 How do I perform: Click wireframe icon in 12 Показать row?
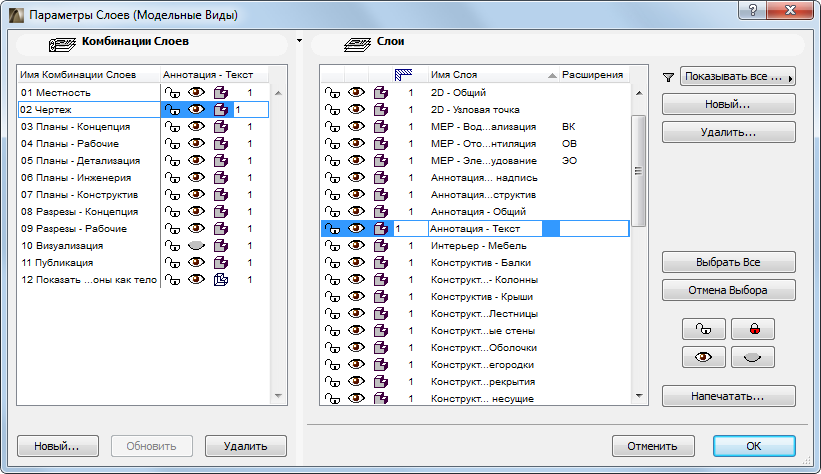(221, 280)
